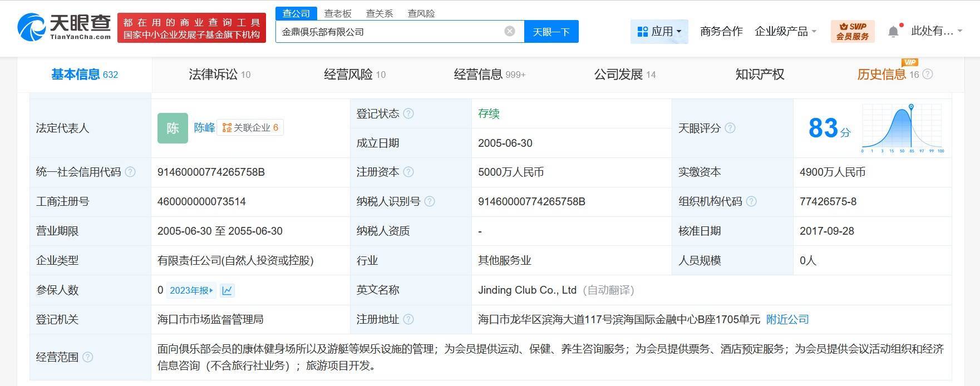Switch to the 公司发展 tab
The image size is (980, 386).
point(624,75)
